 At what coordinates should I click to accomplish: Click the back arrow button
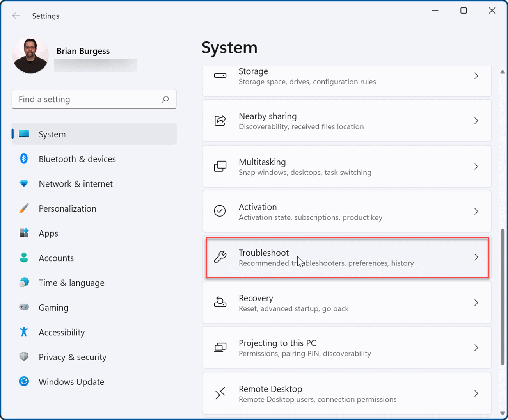point(16,16)
